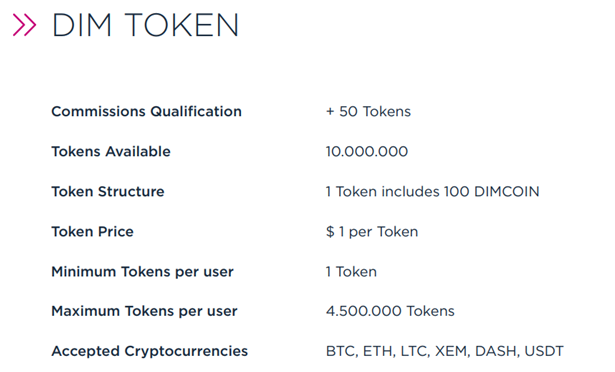This screenshot has width=615, height=372.
Task: Click the 4.500.000 Tokens value
Action: (390, 311)
